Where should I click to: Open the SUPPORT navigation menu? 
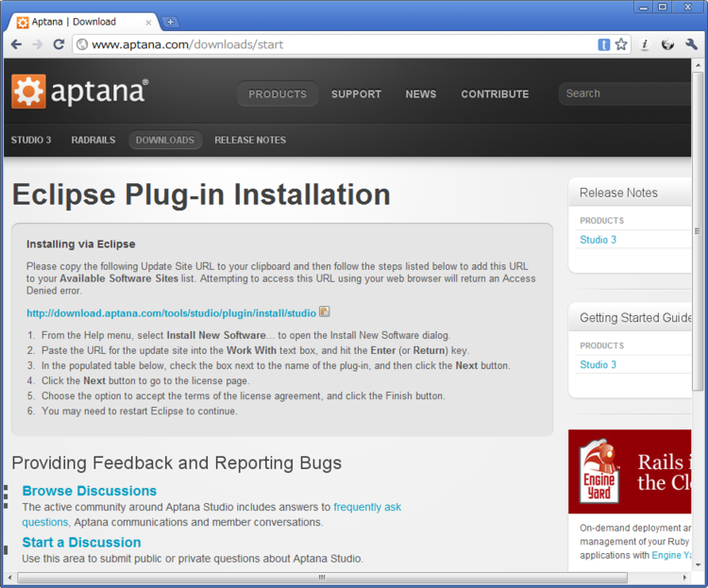pos(356,94)
